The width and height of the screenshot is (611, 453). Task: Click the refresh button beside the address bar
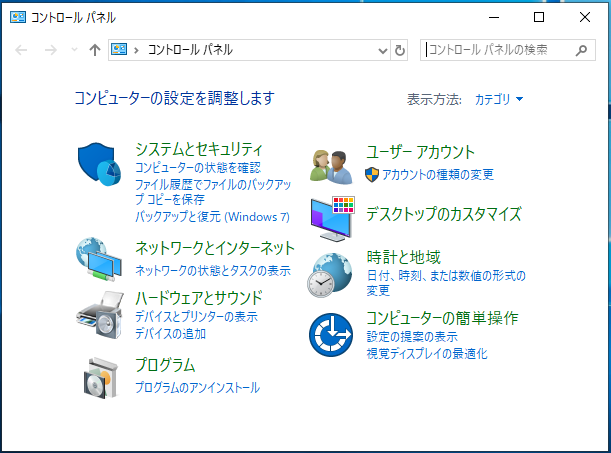[399, 50]
